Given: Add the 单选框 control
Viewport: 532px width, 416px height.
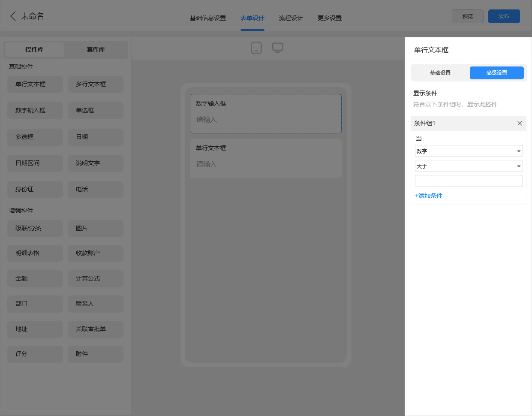Looking at the screenshot, I should pos(96,111).
